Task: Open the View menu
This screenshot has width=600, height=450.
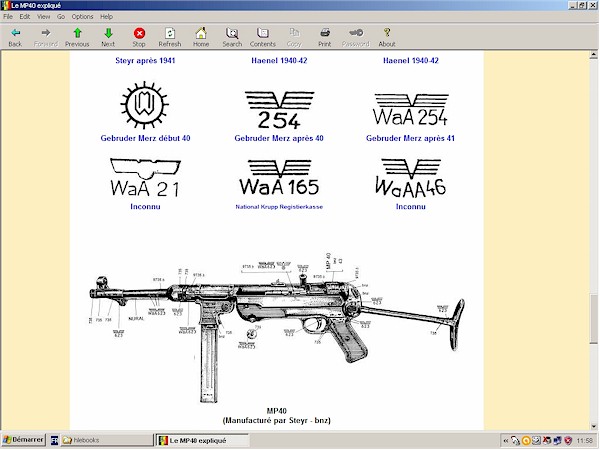Action: [44, 16]
